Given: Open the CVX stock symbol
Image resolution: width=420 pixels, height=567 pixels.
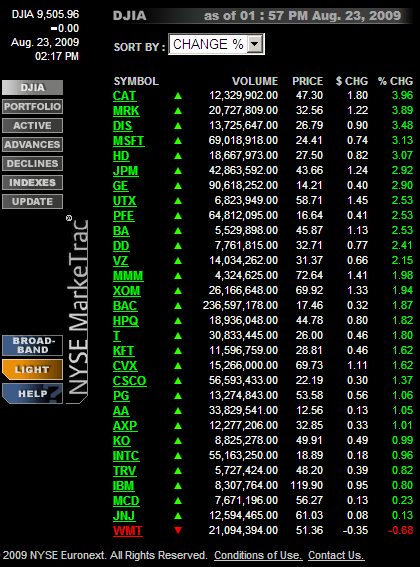Looking at the screenshot, I should 125,366.
